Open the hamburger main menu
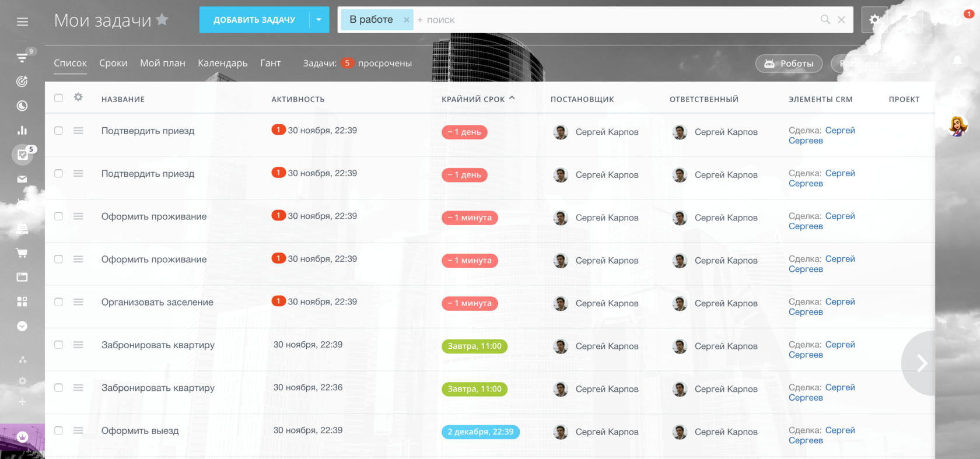This screenshot has height=459, width=980. 22,22
